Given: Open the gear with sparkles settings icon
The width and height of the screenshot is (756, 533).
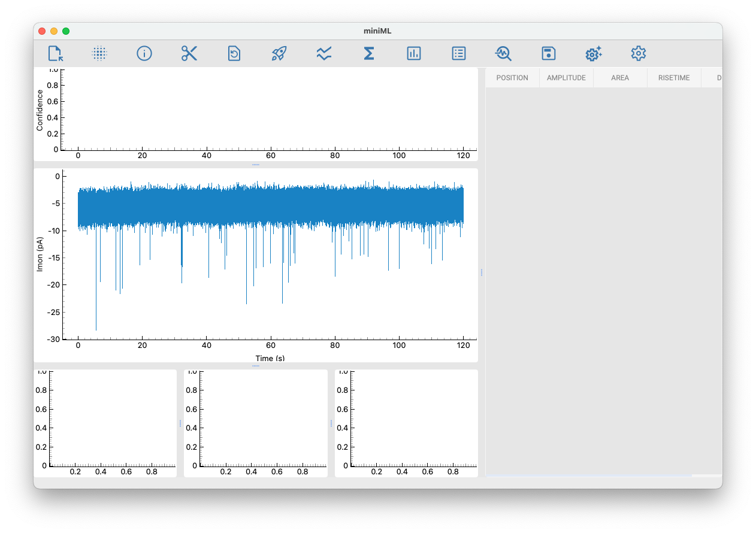Looking at the screenshot, I should (x=593, y=53).
